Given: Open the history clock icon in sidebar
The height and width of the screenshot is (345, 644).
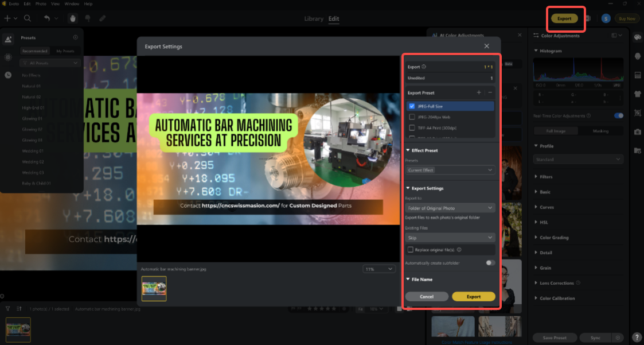Looking at the screenshot, I should 8,75.
